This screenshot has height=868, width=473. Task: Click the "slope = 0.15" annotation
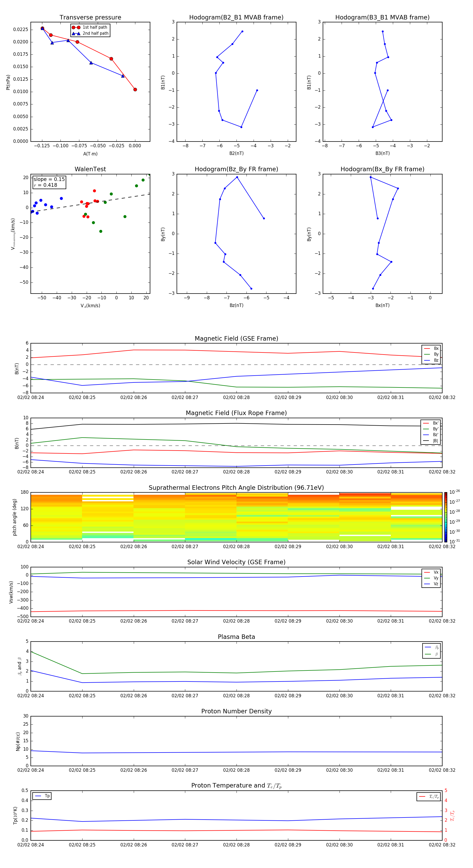click(49, 179)
